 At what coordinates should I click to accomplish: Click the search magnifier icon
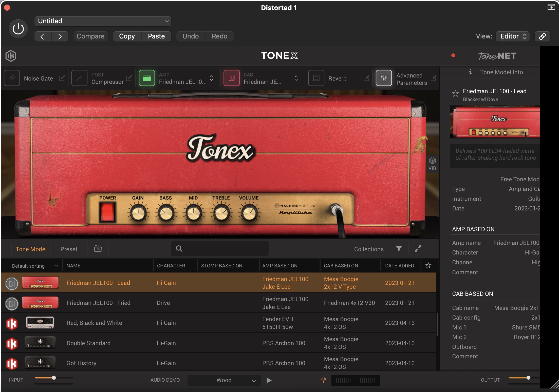tap(179, 249)
